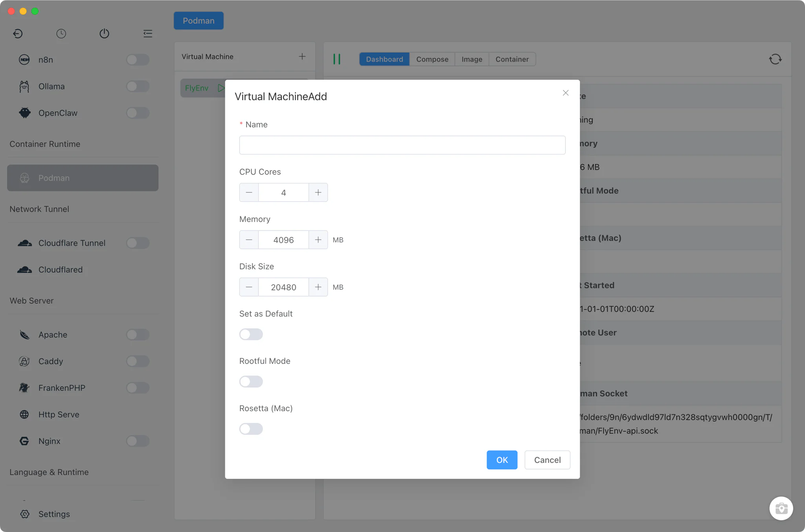This screenshot has height=532, width=805.
Task: Switch to the Container tab
Action: click(x=512, y=59)
